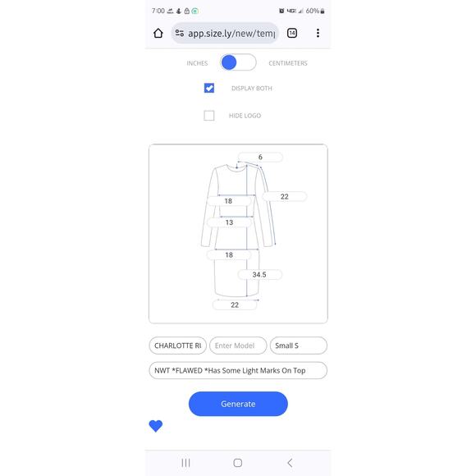Open the browser three-dot menu
Viewport: 476px width, 476px height.
point(318,33)
